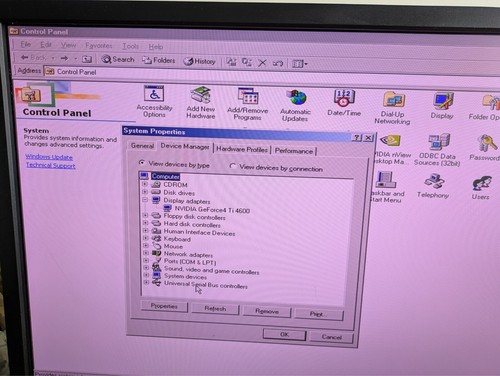500x376 pixels.
Task: Open the Edit menu
Action: pyautogui.click(x=46, y=44)
